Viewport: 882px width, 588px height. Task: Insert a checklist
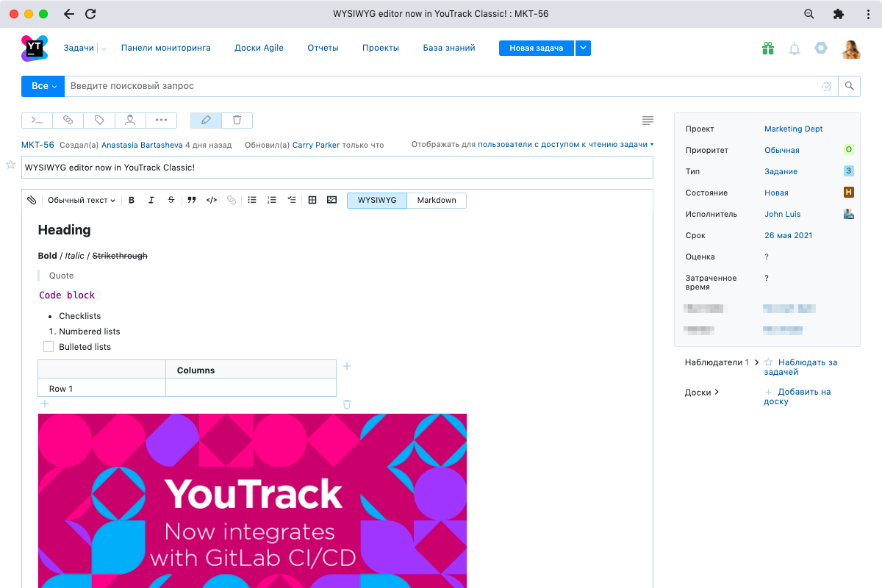[x=292, y=200]
